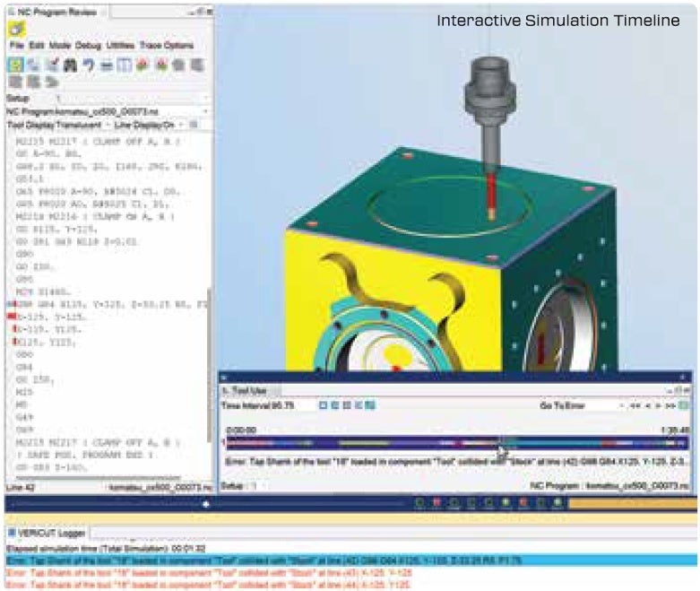Click the first gray icon on the second toolbar row
This screenshot has width=700, height=591.
pos(16,82)
